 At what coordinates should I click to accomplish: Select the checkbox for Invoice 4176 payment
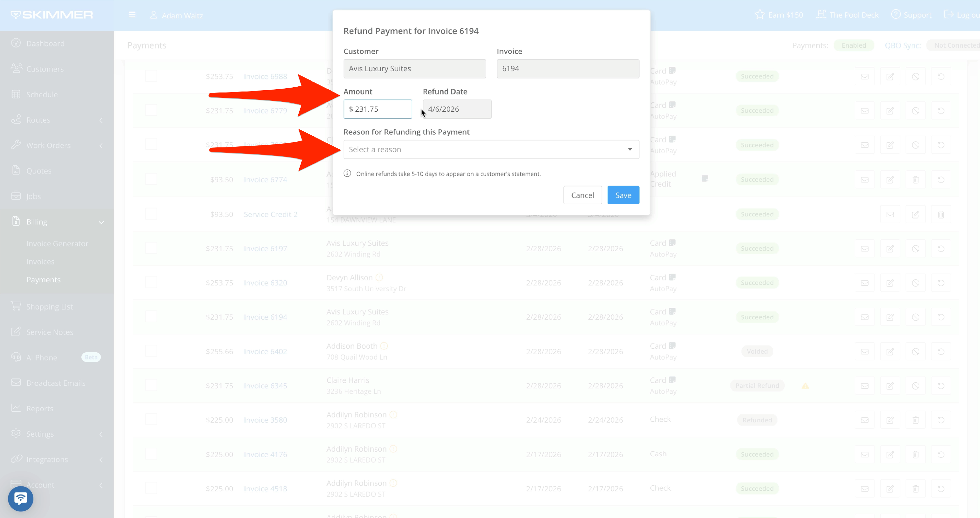151,454
